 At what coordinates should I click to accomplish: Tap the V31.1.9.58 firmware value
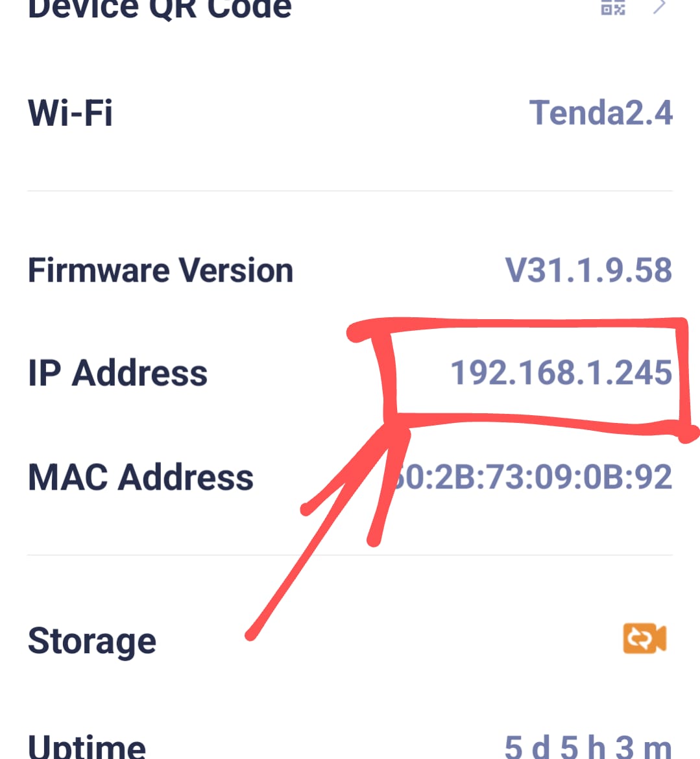[x=588, y=270]
